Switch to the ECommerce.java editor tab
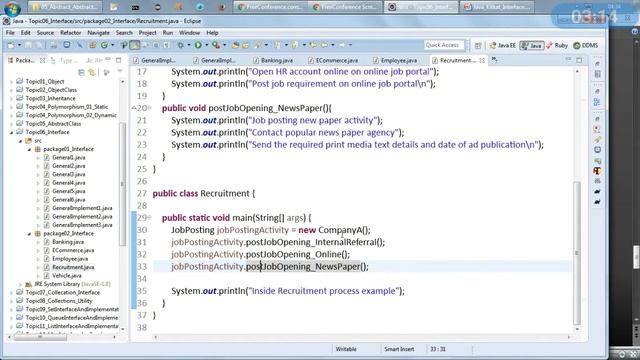Viewport: 640px width, 360px height. click(x=333, y=60)
